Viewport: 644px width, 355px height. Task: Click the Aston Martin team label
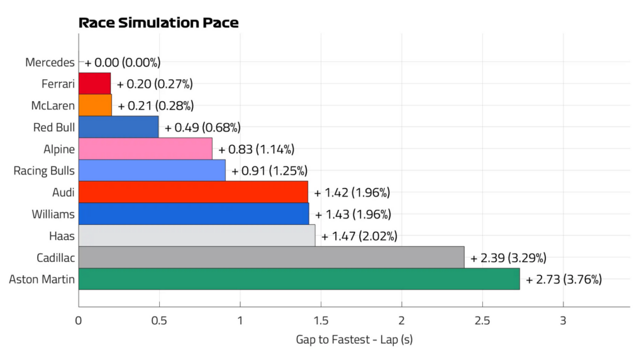point(42,280)
